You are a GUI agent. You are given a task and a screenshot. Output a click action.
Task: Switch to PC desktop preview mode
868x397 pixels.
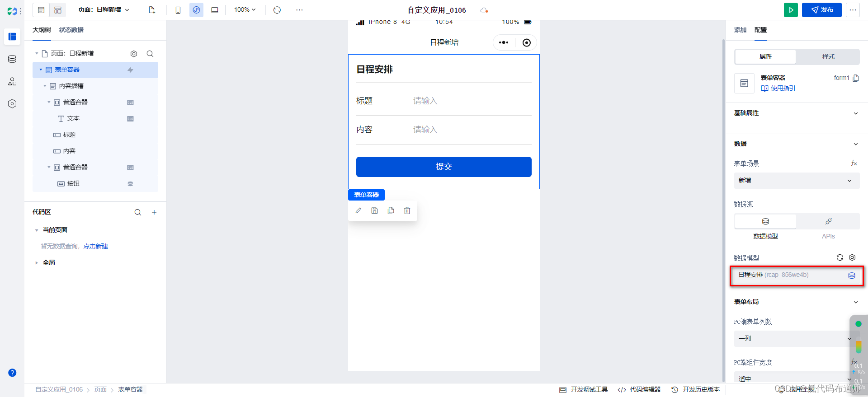coord(215,10)
